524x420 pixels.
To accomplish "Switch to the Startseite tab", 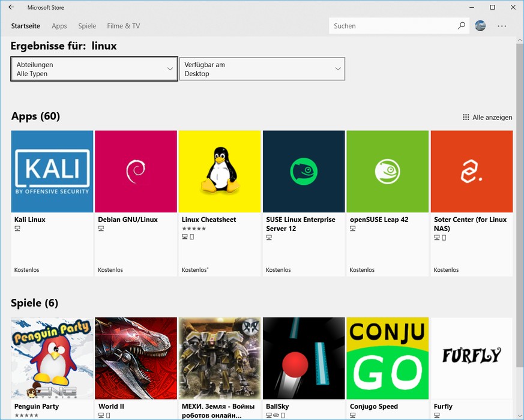I will [x=25, y=26].
